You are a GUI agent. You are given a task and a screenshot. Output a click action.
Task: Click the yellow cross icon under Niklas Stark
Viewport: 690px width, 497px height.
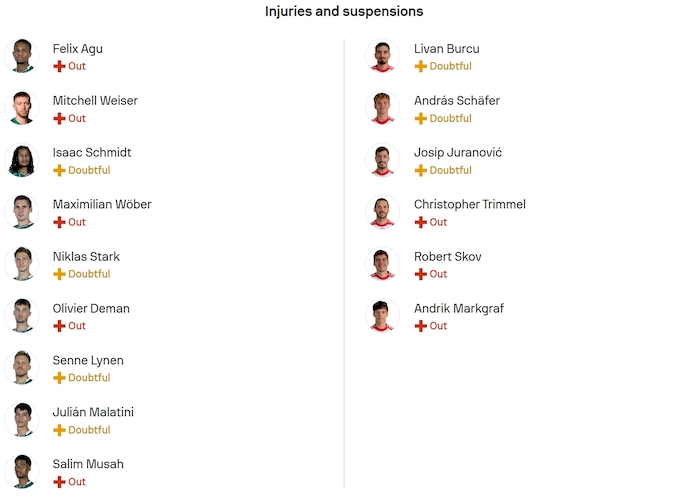(x=59, y=274)
